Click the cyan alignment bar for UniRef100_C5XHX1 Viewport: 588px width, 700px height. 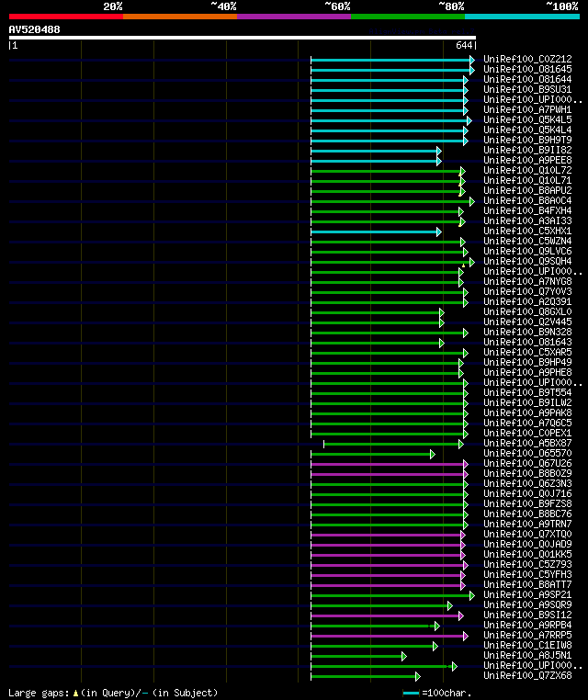click(374, 231)
